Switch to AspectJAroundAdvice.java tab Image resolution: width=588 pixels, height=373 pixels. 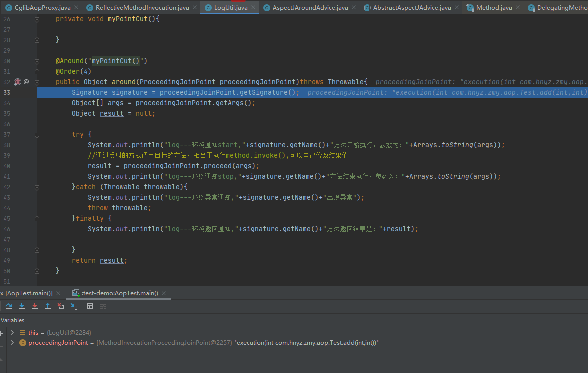(x=310, y=7)
